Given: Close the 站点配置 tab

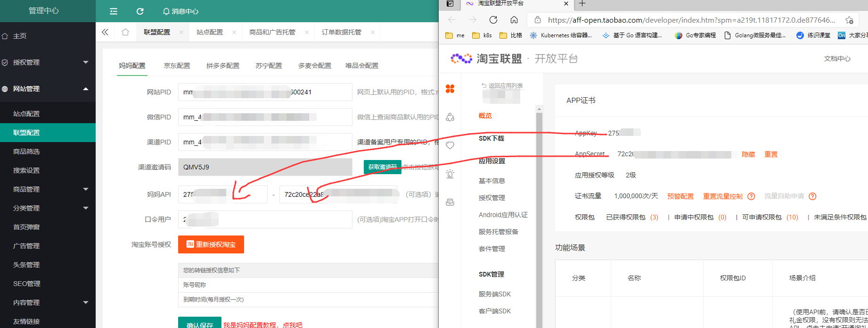Looking at the screenshot, I should point(234,32).
